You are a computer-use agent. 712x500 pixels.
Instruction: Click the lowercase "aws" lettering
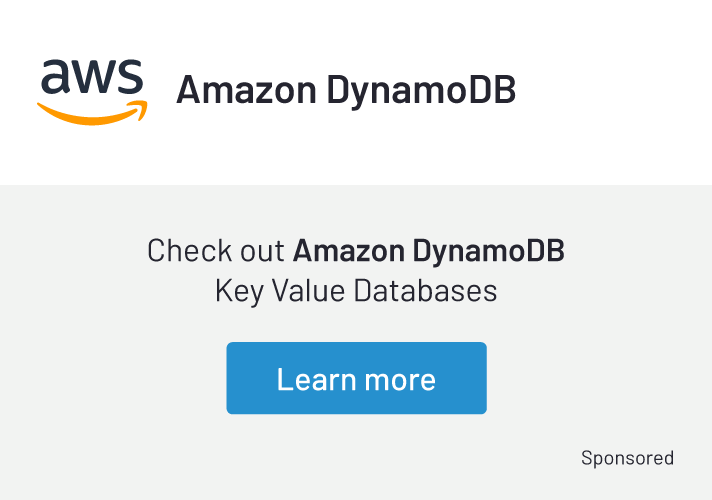(92, 78)
